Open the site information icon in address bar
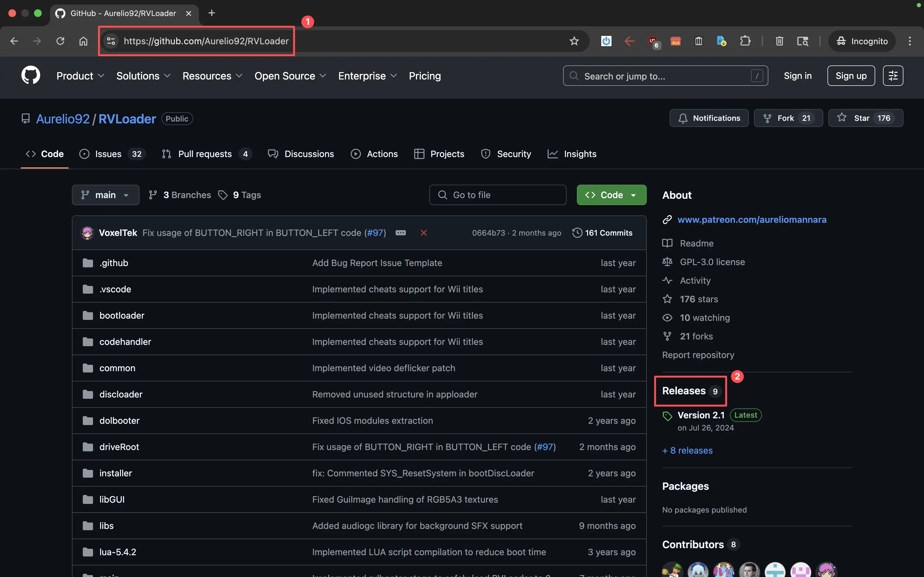 [111, 41]
